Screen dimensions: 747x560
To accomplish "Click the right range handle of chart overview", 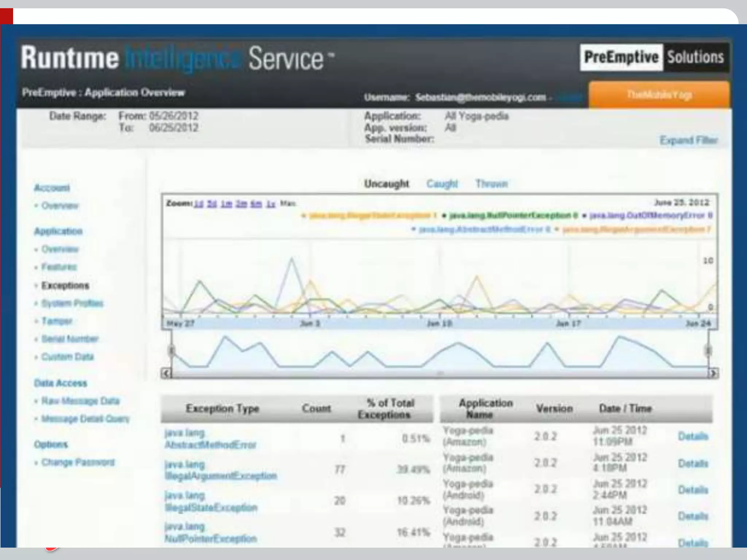I will [x=708, y=351].
